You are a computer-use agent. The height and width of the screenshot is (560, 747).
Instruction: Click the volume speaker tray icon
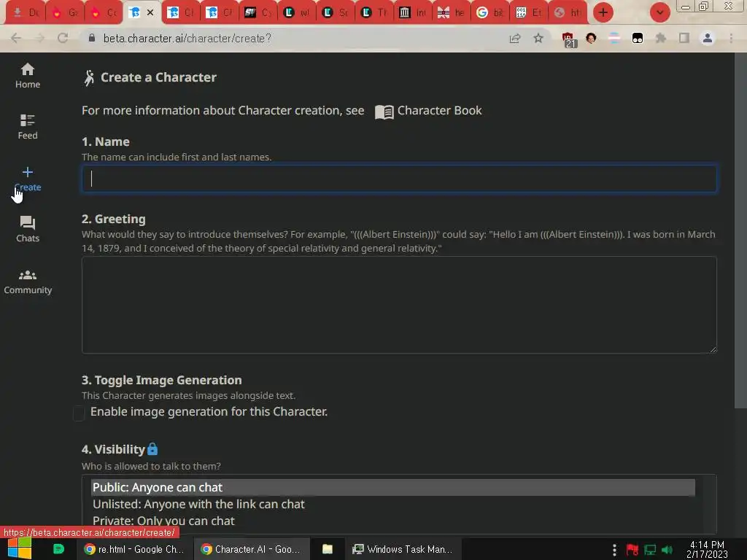click(667, 550)
